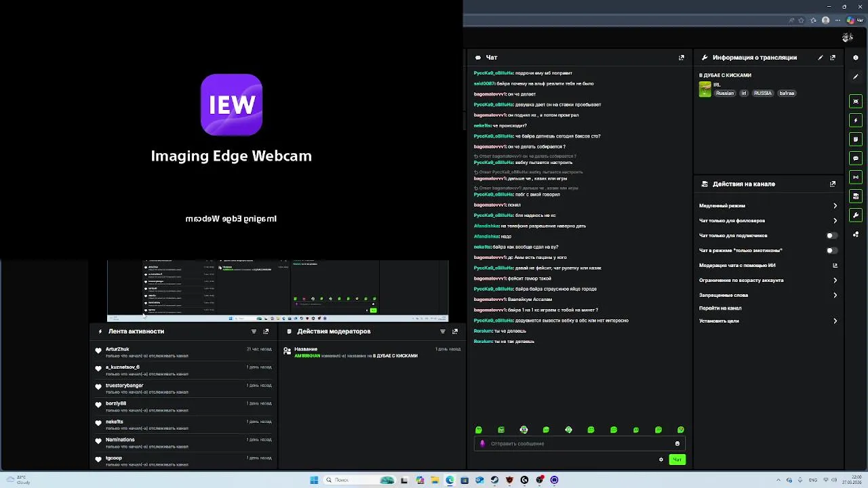Image resolution: width=868 pixels, height=488 pixels.
Task: Pop out the Действия модераторов panel
Action: click(455, 331)
